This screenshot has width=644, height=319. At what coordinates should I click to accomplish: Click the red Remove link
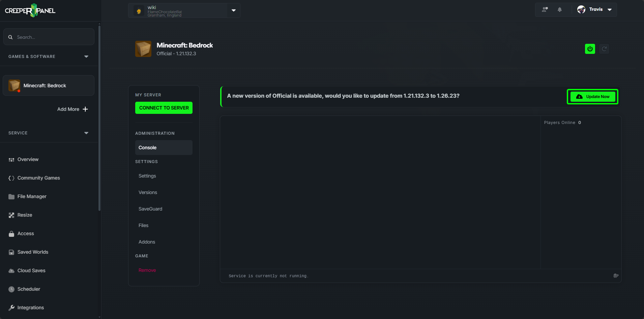[147, 270]
